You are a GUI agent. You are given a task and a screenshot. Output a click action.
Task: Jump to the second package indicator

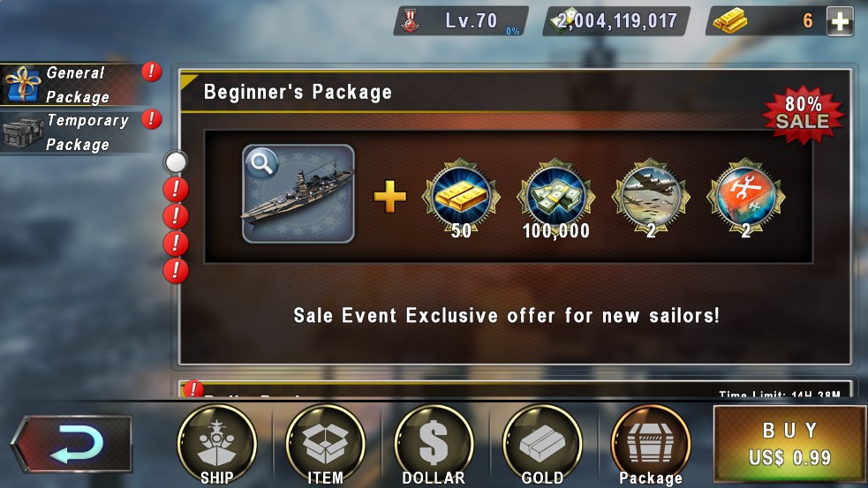176,189
